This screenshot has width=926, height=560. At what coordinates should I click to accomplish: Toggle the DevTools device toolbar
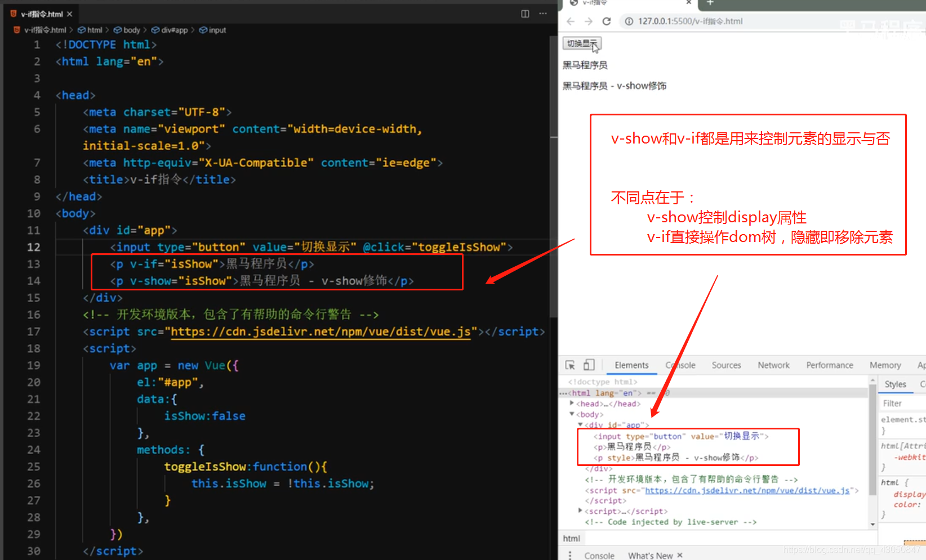(x=589, y=365)
